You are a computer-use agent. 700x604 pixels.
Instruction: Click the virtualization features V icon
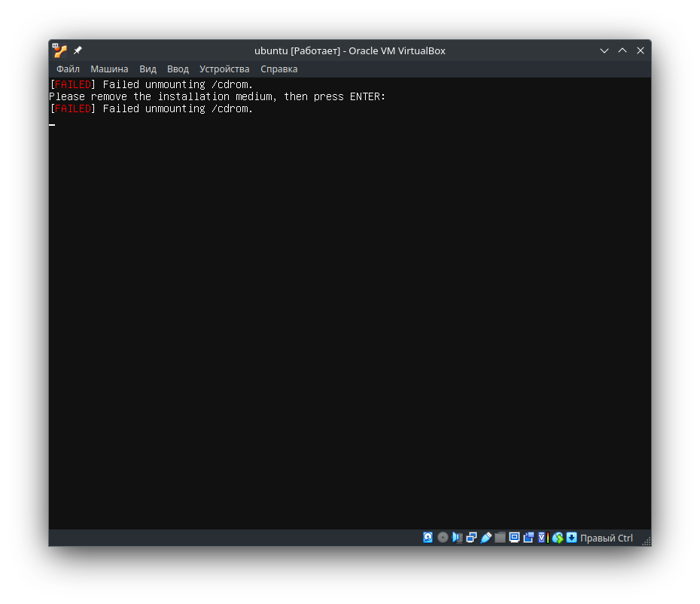click(541, 538)
